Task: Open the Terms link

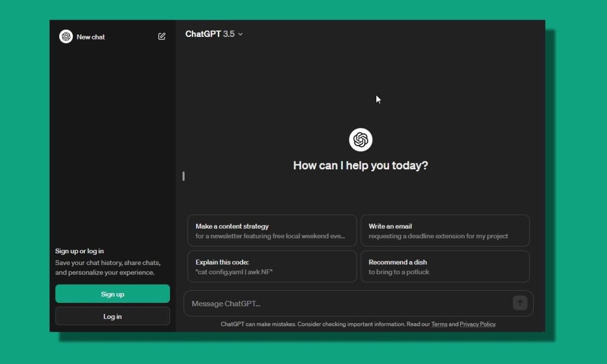Action: pos(439,325)
